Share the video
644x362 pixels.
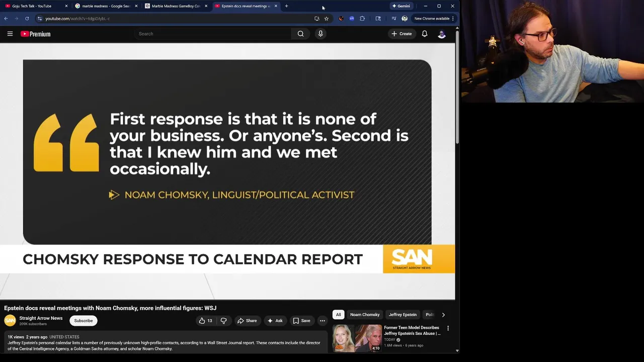[247, 321]
